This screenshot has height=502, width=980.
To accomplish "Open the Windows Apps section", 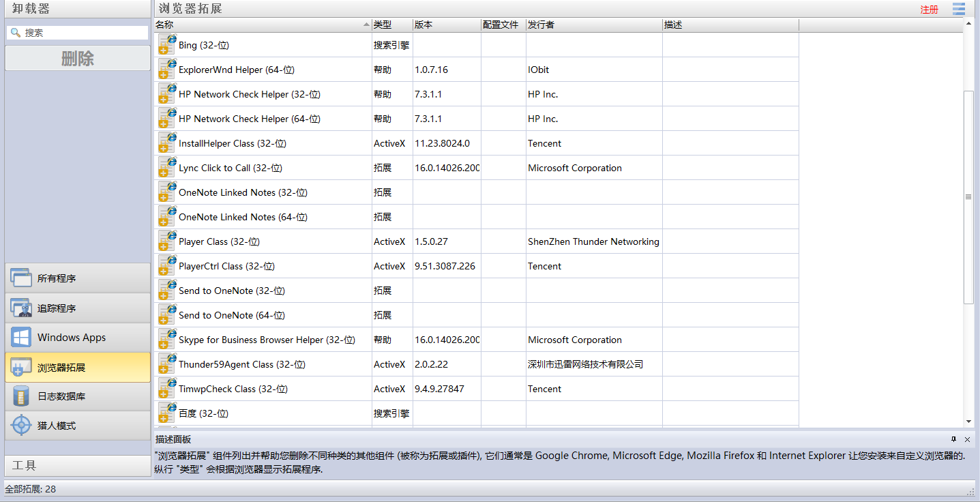I will point(77,337).
